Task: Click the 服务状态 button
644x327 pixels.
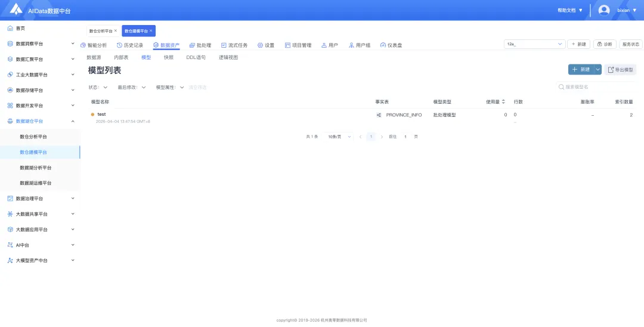Action: tap(630, 44)
